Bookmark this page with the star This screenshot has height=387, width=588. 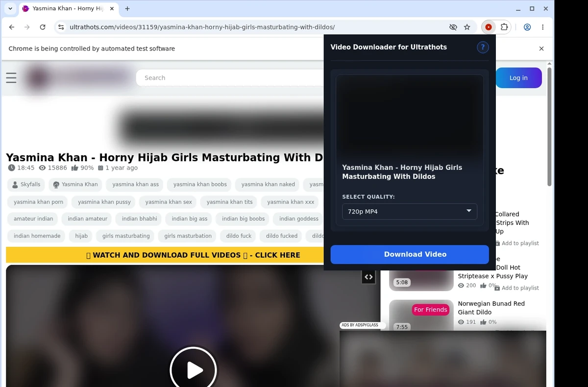tap(467, 27)
